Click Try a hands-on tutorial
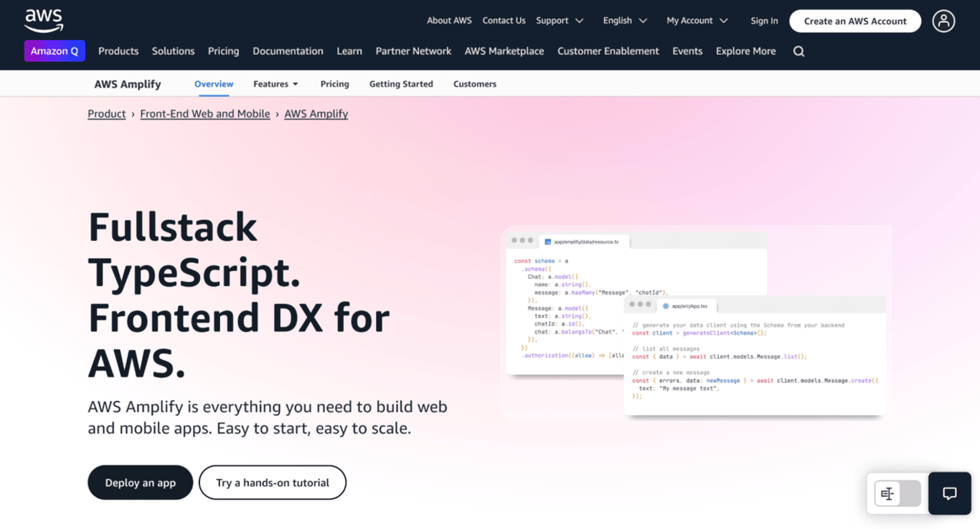Screen dimensions: 980x529 pyautogui.click(x=273, y=482)
